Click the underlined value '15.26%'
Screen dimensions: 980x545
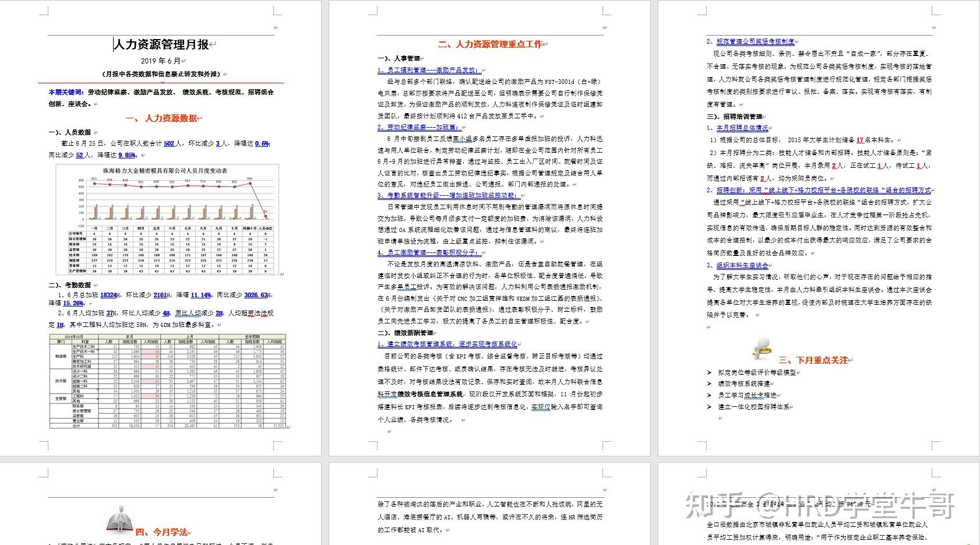point(73,303)
